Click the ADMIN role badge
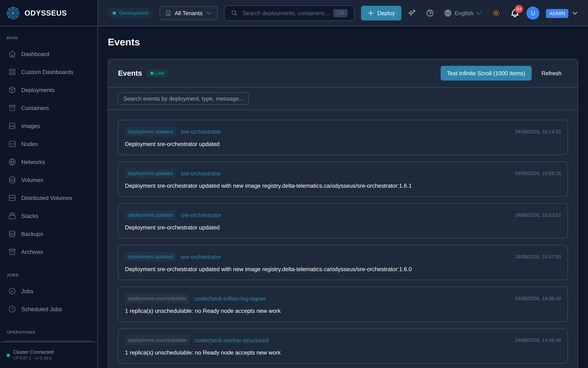The height and width of the screenshot is (368, 588). pyautogui.click(x=557, y=13)
